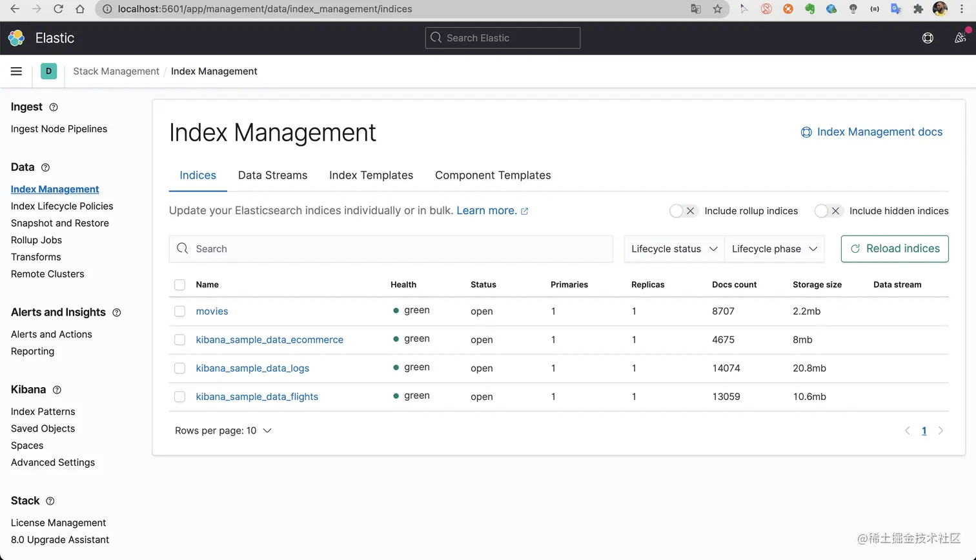
Task: Open the Lifecycle phase filter dropdown
Action: tap(774, 249)
